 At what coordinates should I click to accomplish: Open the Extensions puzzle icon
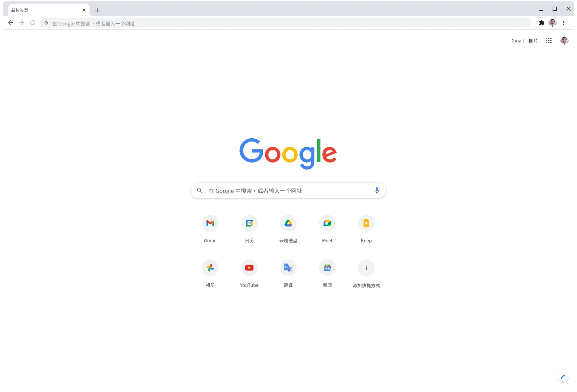(x=541, y=23)
